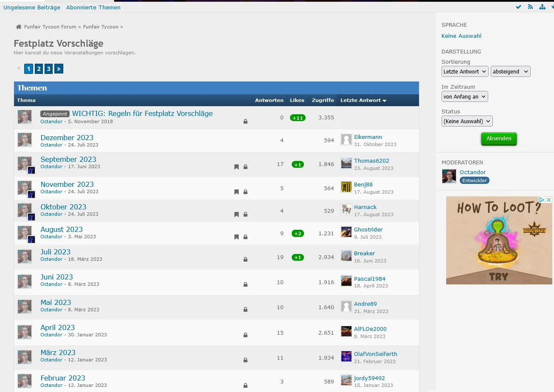Viewport: 554px width, 392px height.
Task: Click the RSS feed icon
Action: 530,7
